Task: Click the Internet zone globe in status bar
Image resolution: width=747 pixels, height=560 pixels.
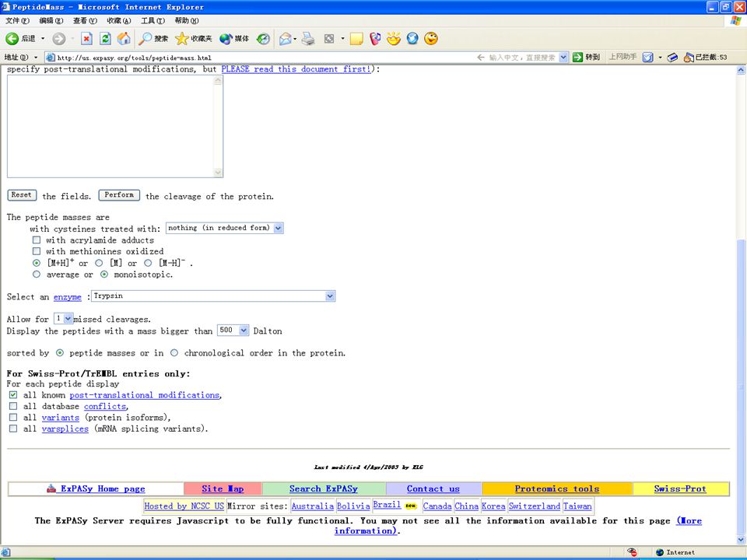Action: [x=660, y=552]
